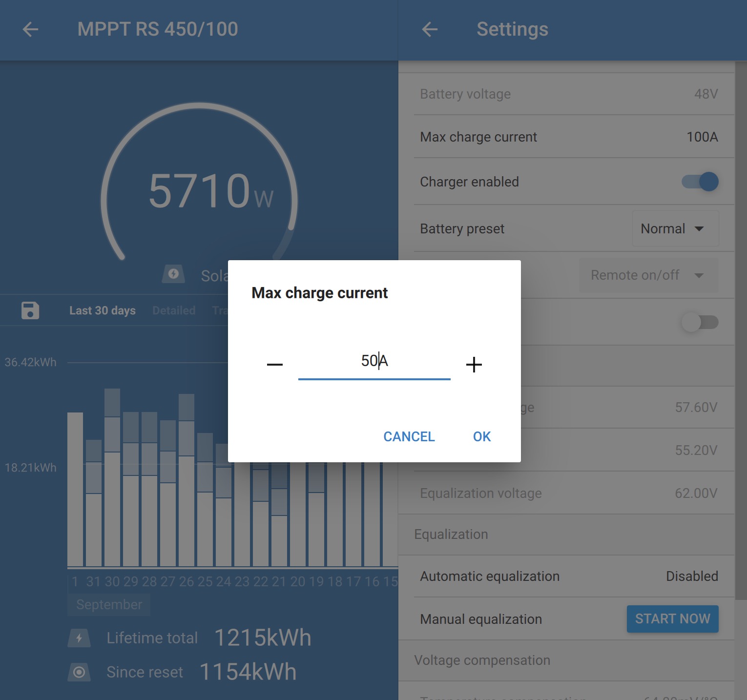This screenshot has width=747, height=700.
Task: Click the solar panel icon under the gauge
Action: click(173, 274)
